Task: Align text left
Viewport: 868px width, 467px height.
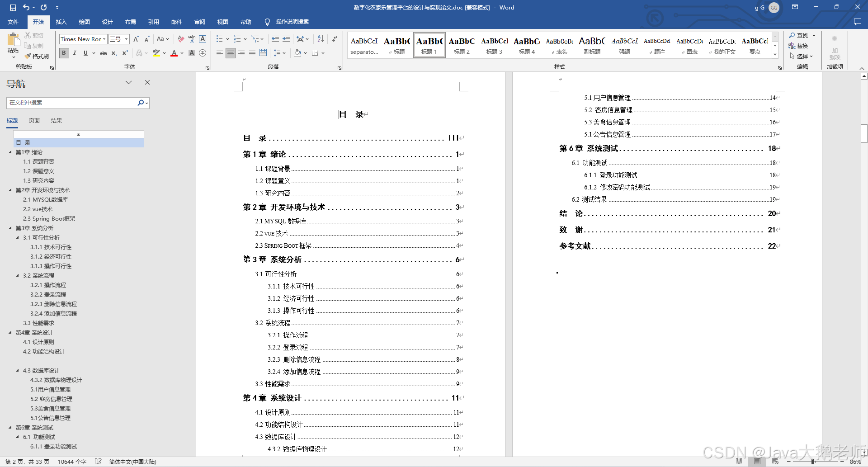Action: (219, 53)
